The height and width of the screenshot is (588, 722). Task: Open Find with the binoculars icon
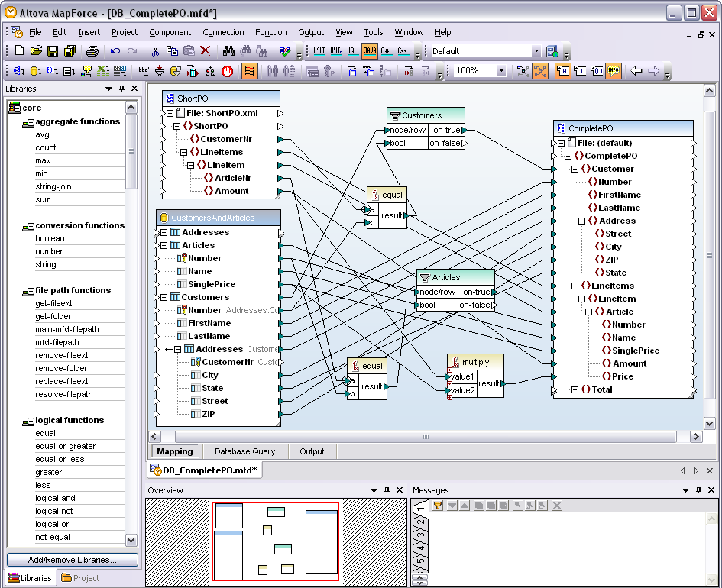228,50
